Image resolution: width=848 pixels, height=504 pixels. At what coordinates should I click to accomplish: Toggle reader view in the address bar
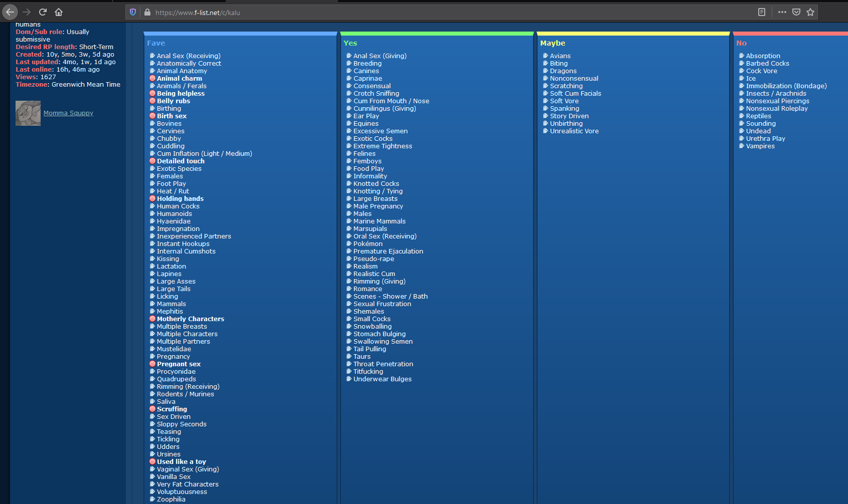coord(762,12)
